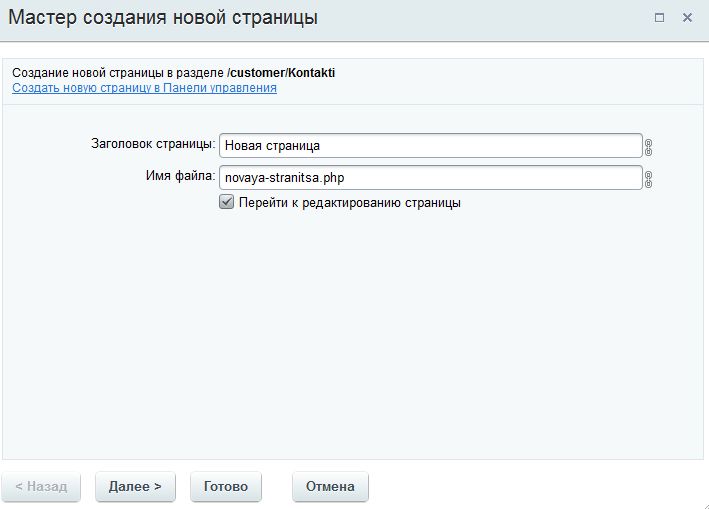Focus the file name field novaya-stranitsa.php
Viewport: 709px width, 509px height.
point(430,178)
